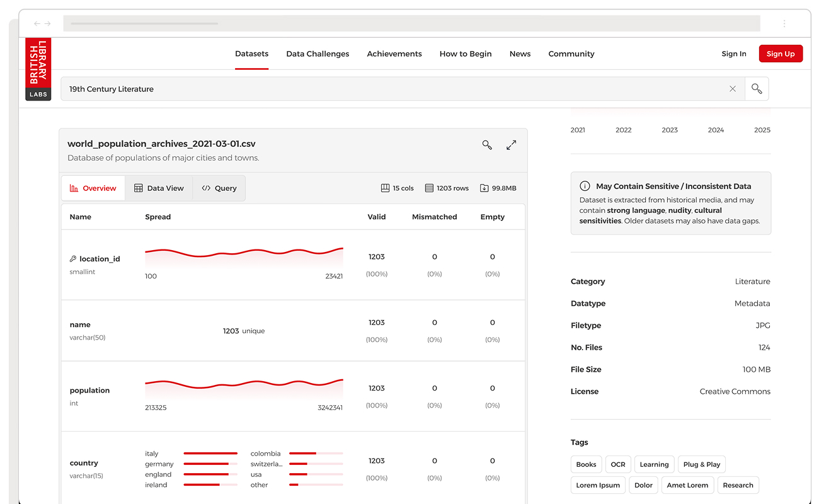Click the 19th Century Literature search field

(391, 89)
